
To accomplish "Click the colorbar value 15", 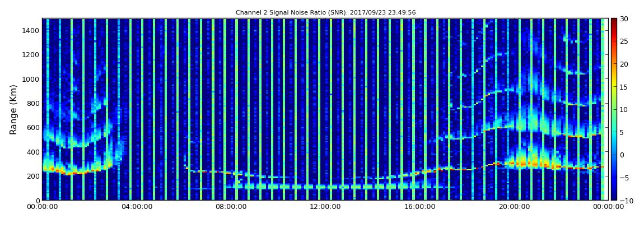I will pos(624,87).
